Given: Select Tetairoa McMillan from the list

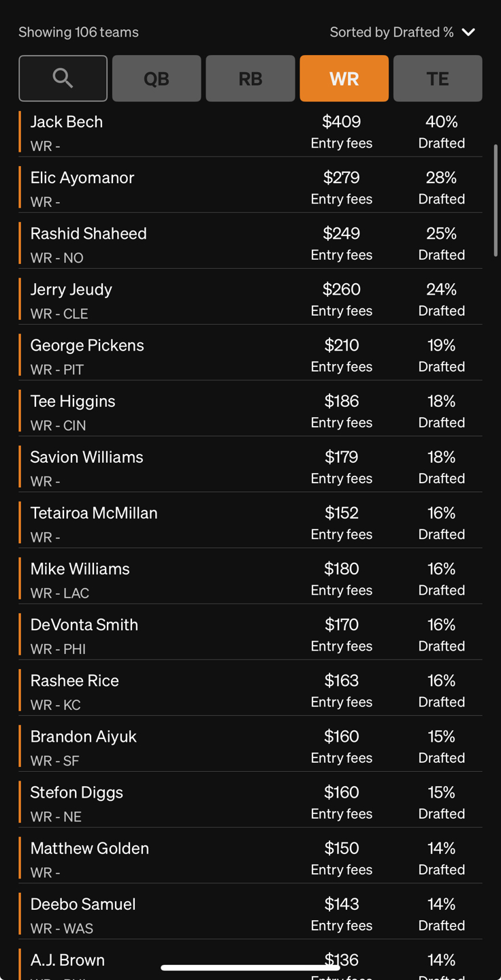Looking at the screenshot, I should [x=251, y=522].
